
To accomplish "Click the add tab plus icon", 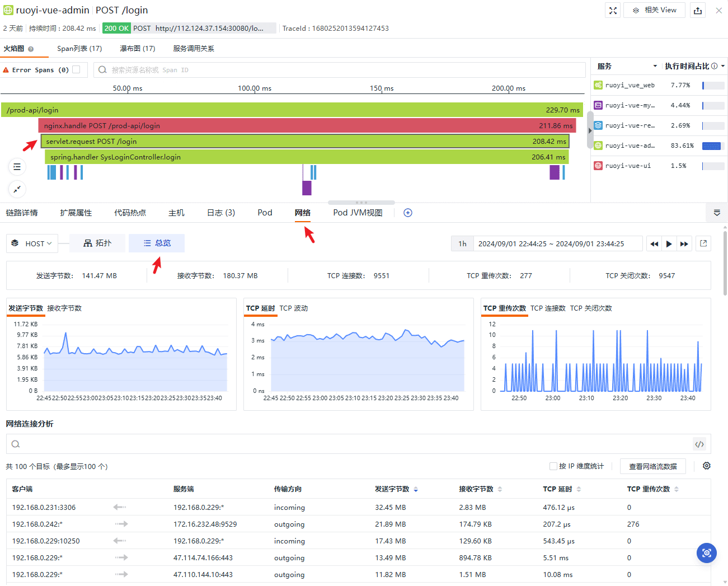I will click(408, 213).
